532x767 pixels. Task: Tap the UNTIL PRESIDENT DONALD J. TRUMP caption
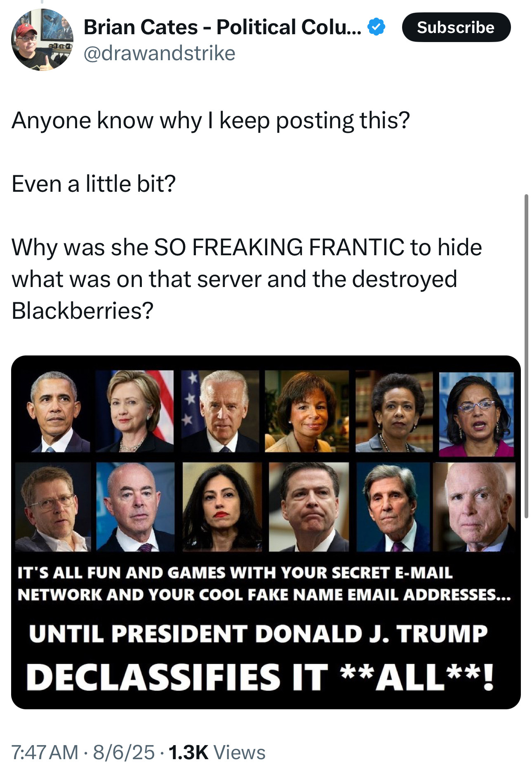258,633
